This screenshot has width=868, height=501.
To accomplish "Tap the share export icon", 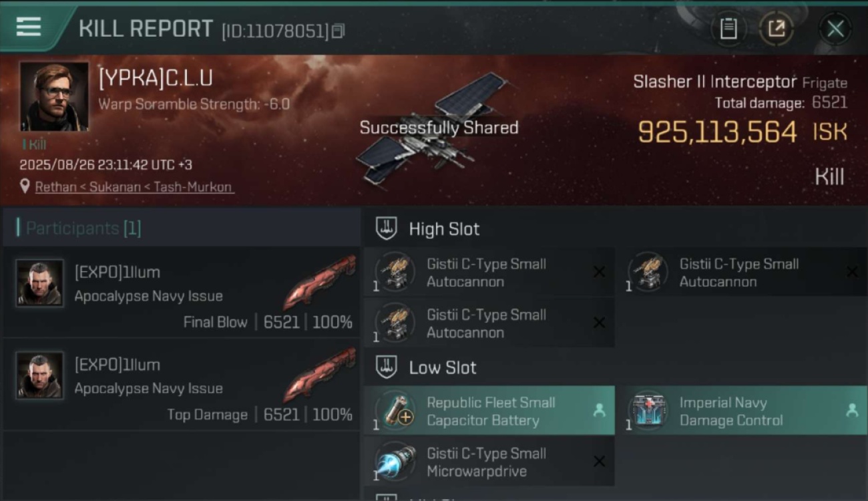I will (776, 29).
